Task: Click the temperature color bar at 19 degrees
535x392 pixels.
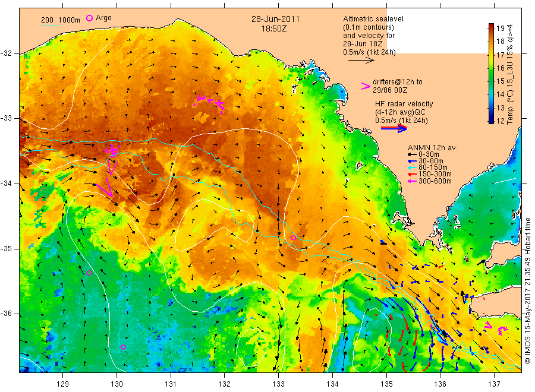Action: coord(492,28)
